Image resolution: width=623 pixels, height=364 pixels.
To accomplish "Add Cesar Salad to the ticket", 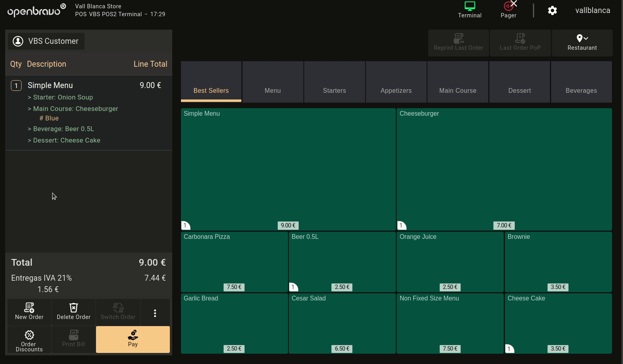I will [342, 323].
